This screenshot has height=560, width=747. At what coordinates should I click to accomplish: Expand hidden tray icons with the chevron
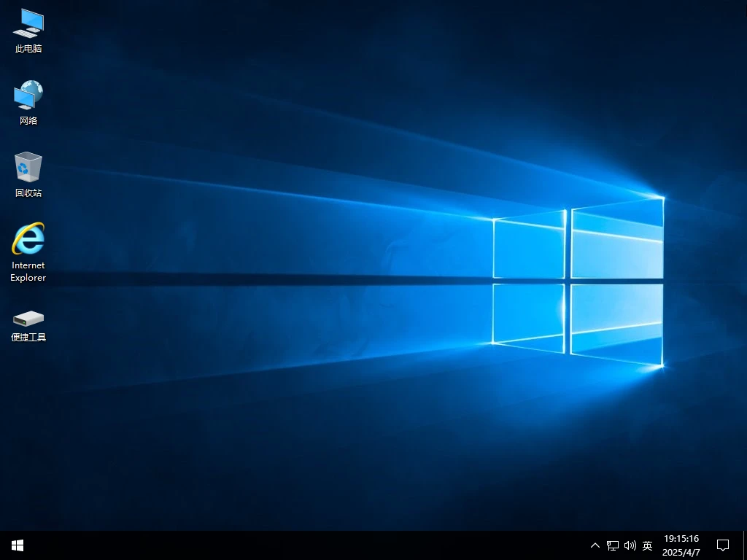(x=595, y=545)
